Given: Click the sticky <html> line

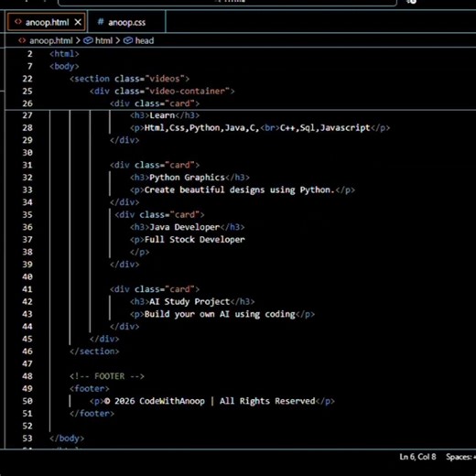Looking at the screenshot, I should 64,54.
